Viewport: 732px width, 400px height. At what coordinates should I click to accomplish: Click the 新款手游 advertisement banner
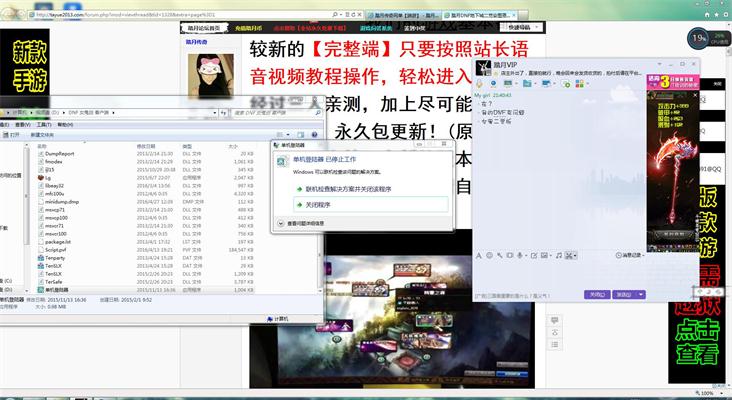click(25, 66)
